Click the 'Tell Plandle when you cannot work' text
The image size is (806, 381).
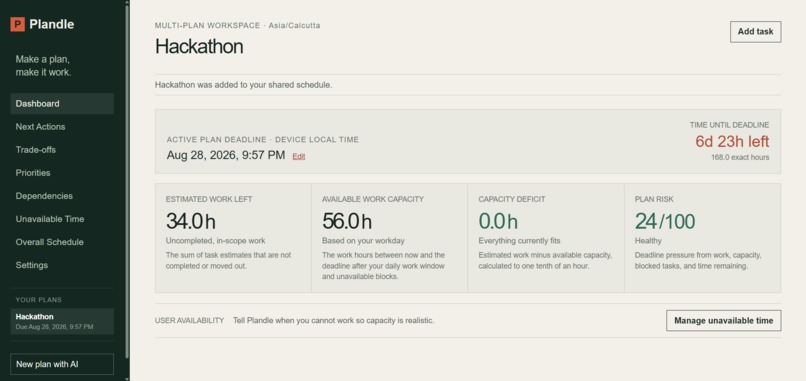tap(333, 320)
